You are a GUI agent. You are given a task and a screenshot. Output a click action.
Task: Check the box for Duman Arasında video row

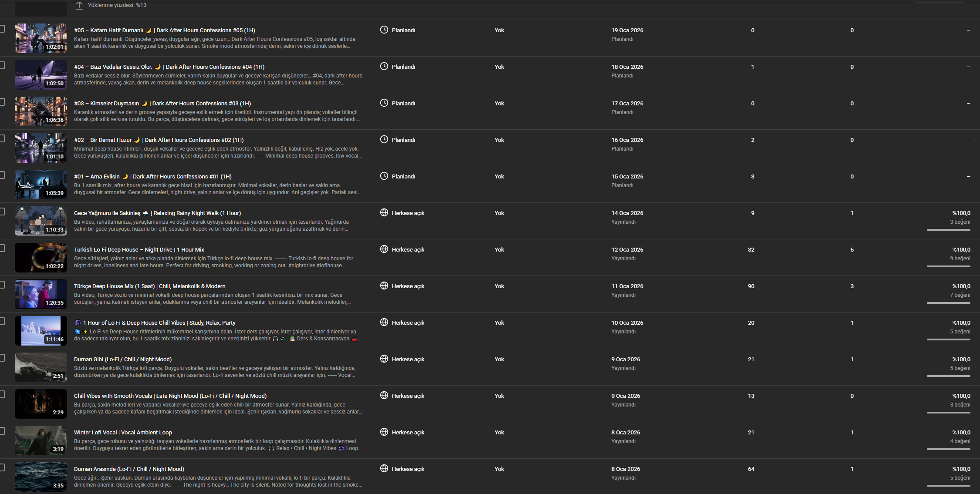[x=2, y=467]
